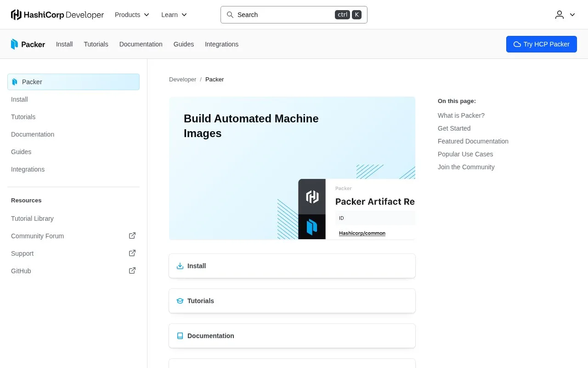588x368 pixels.
Task: Open the Guides tab in navbar
Action: tap(184, 44)
